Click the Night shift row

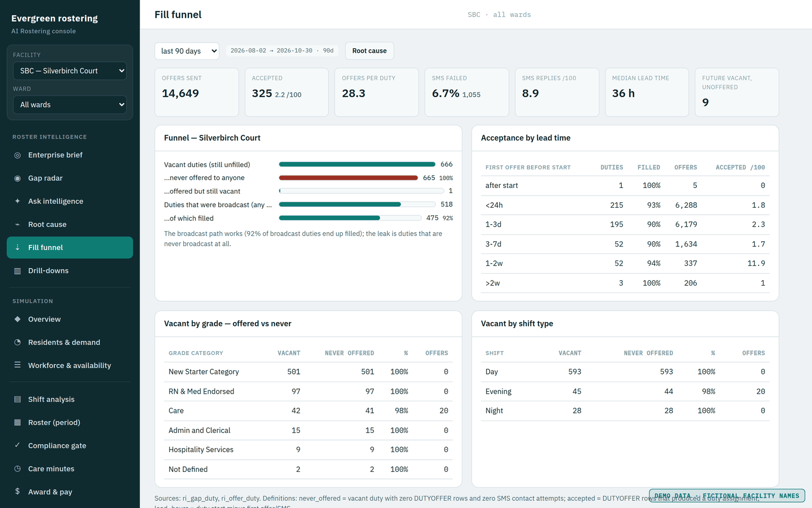[x=625, y=410]
